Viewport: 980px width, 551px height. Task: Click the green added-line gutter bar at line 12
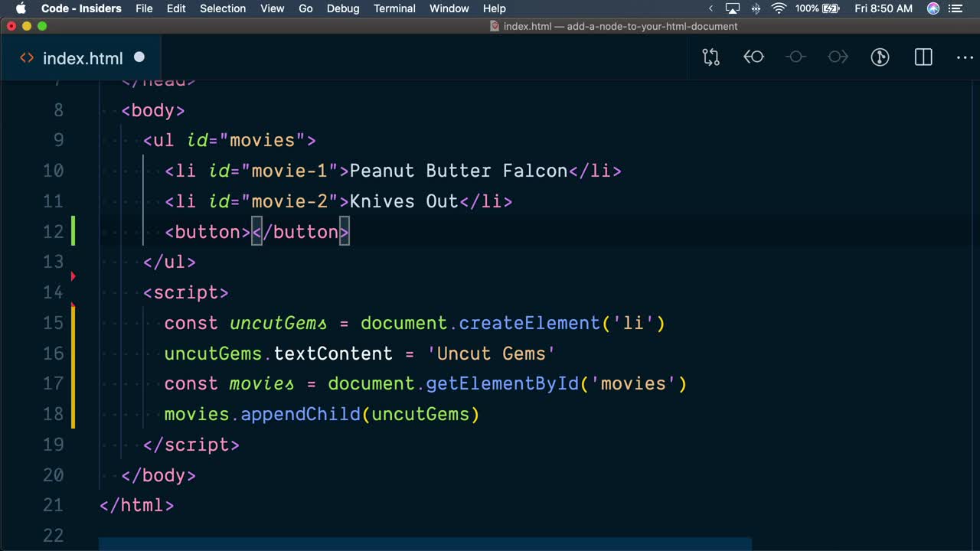pos(73,231)
